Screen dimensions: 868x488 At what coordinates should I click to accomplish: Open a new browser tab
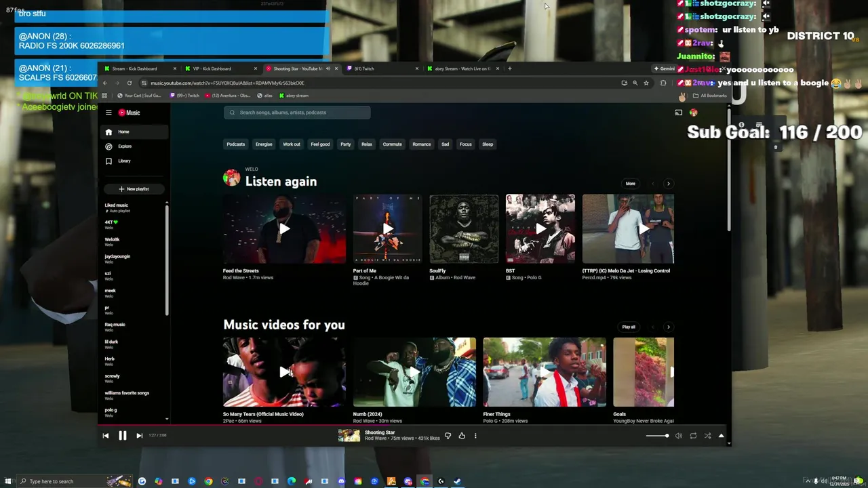510,68
